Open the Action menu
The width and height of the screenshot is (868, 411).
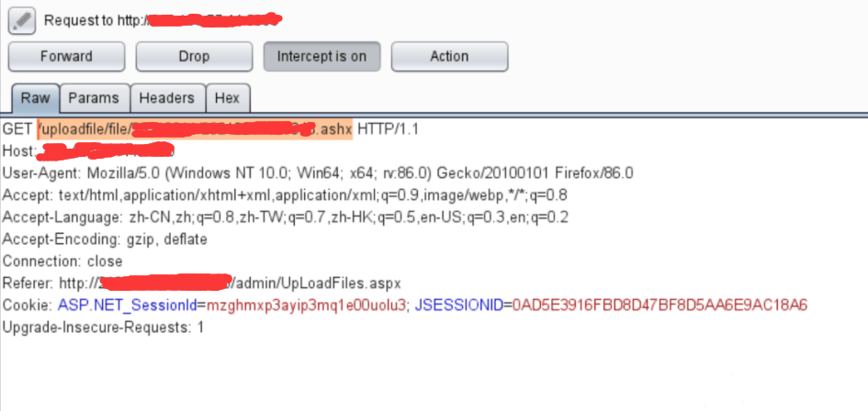[x=449, y=57]
